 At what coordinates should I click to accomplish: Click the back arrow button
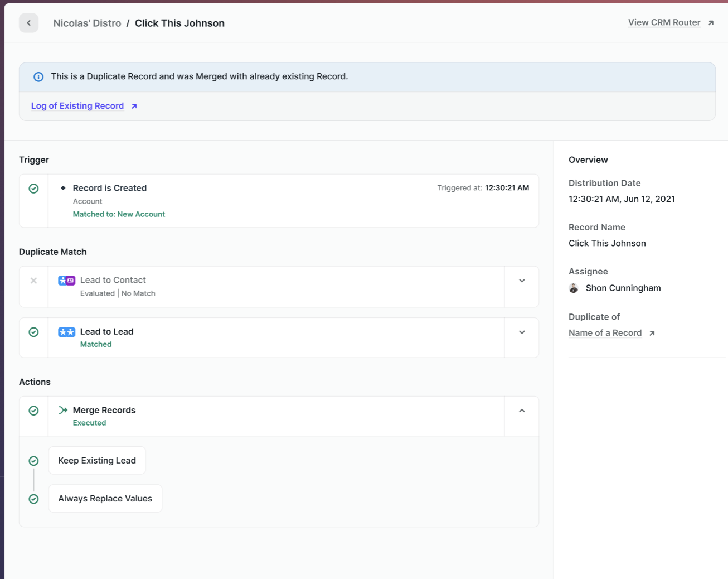28,23
